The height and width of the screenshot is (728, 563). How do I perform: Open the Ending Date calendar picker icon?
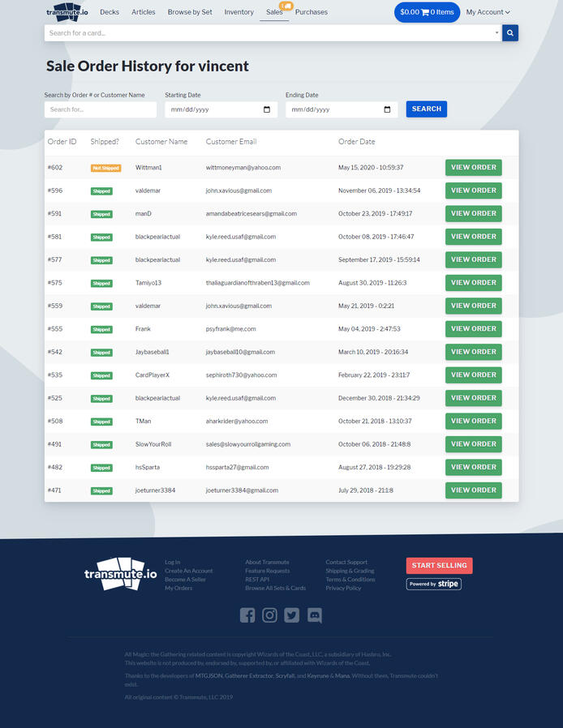coord(388,109)
